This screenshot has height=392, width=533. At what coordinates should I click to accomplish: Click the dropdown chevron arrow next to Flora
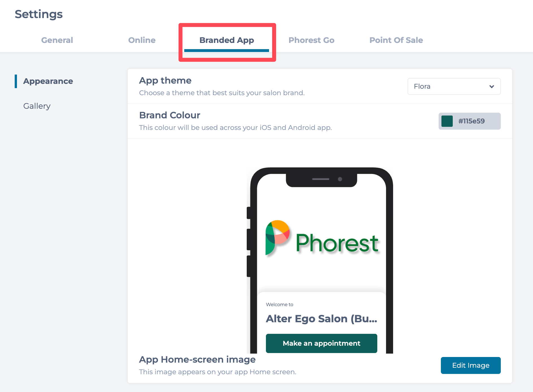(x=492, y=87)
